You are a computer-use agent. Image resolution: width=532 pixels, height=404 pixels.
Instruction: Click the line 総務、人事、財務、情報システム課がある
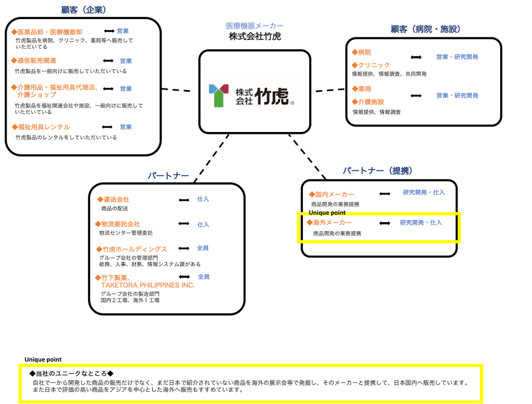[150, 264]
